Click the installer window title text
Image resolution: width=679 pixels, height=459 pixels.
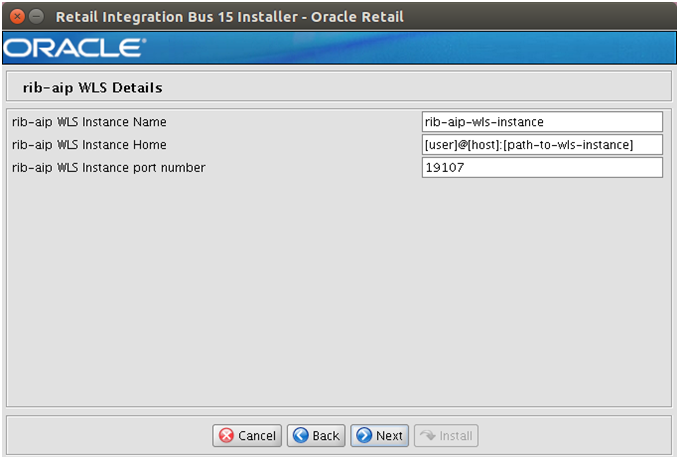(x=230, y=17)
